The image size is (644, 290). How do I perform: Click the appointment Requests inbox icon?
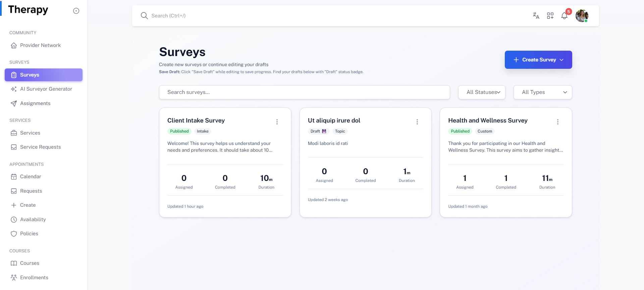point(14,191)
